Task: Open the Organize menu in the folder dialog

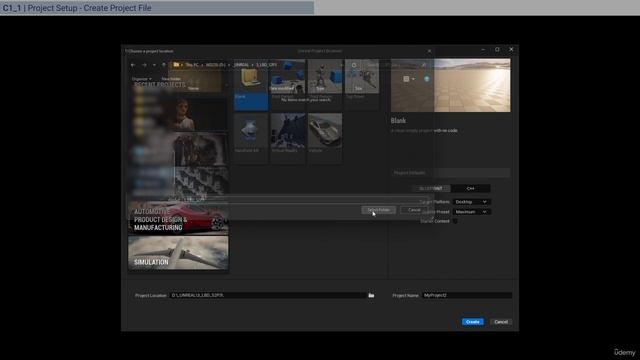Action: (x=141, y=79)
